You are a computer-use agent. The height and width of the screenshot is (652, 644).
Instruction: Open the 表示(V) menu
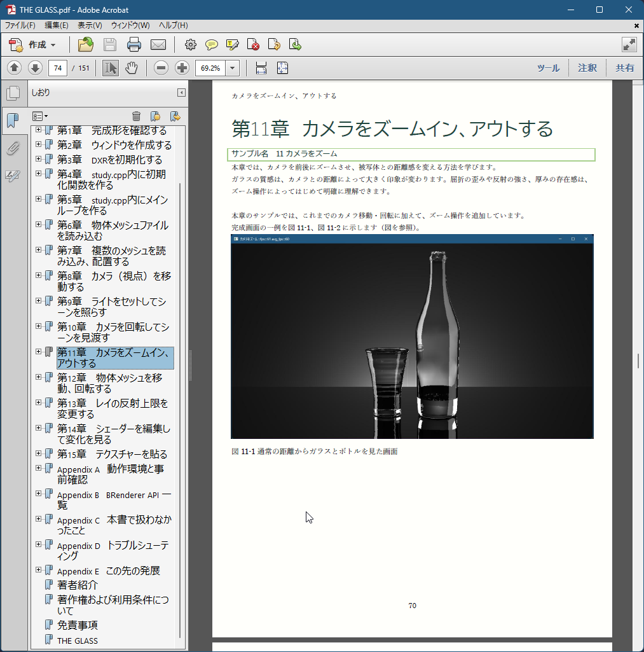pos(90,25)
